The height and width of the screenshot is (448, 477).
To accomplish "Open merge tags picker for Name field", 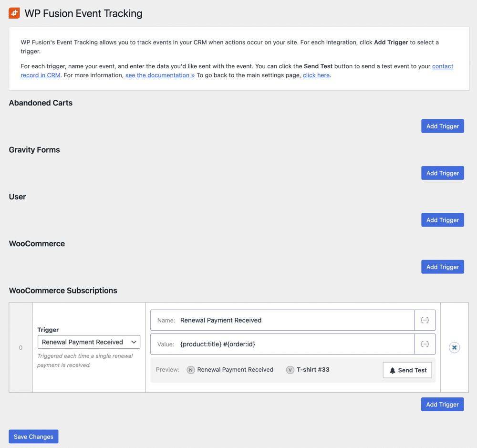I will tap(425, 320).
